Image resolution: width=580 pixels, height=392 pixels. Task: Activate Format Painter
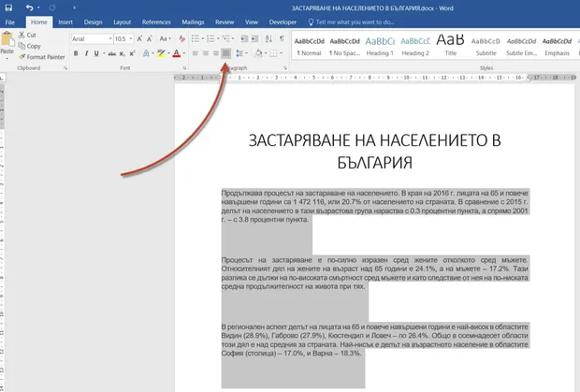pos(41,57)
